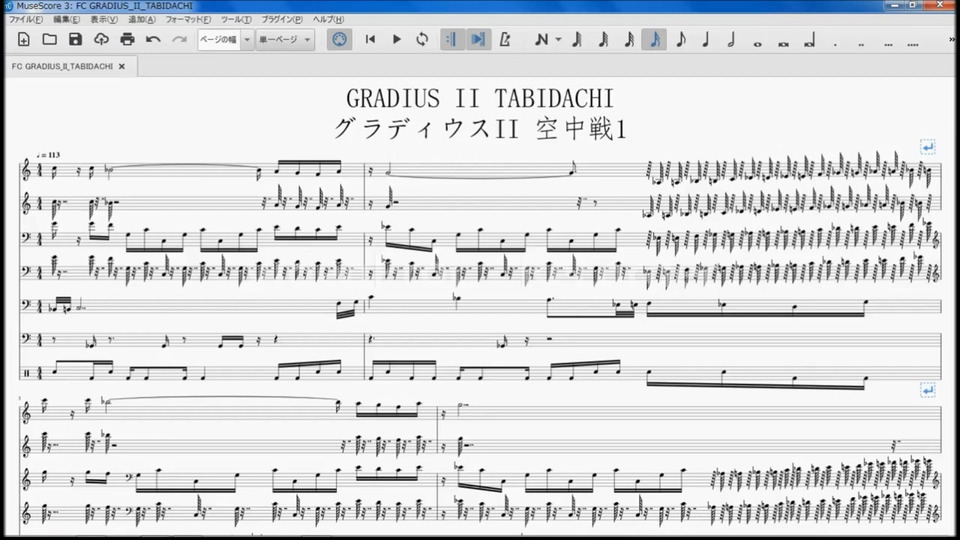Toggle pan score during playback

tap(478, 40)
